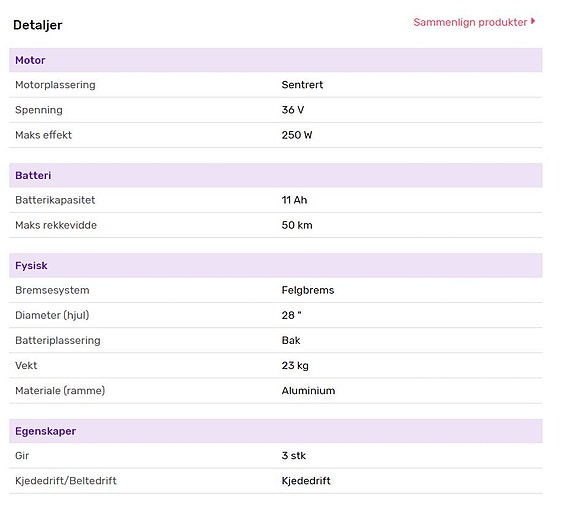Click the Felgbrems value
This screenshot has width=575, height=507.
(x=308, y=290)
